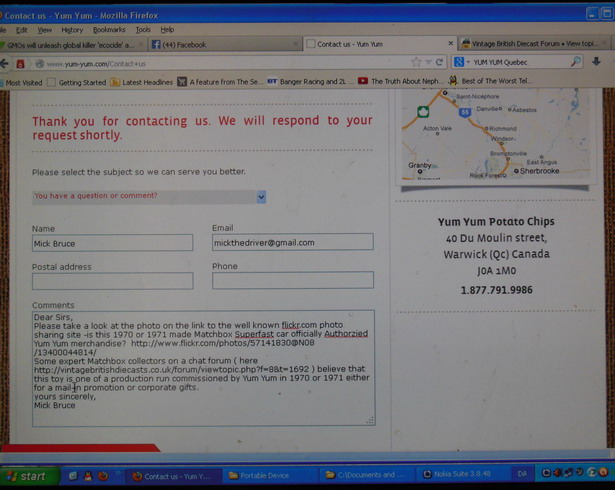The width and height of the screenshot is (615, 490).
Task: Click the empty Phone field
Action: tap(293, 280)
